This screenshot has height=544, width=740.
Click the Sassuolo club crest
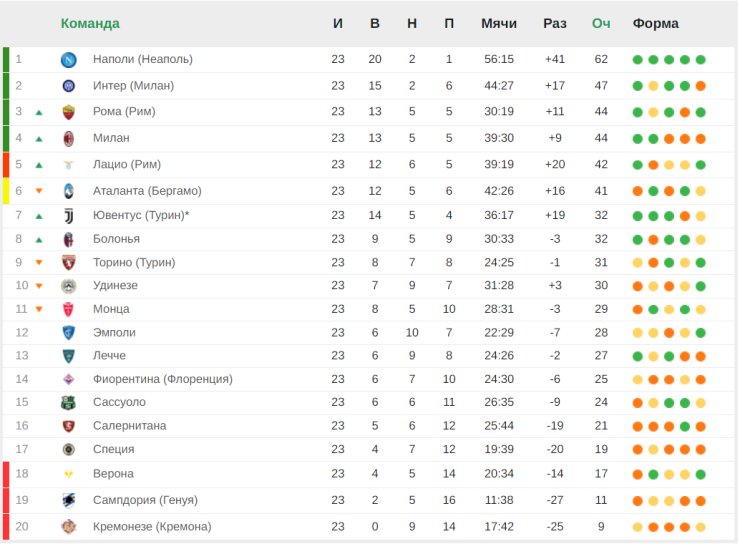point(69,402)
